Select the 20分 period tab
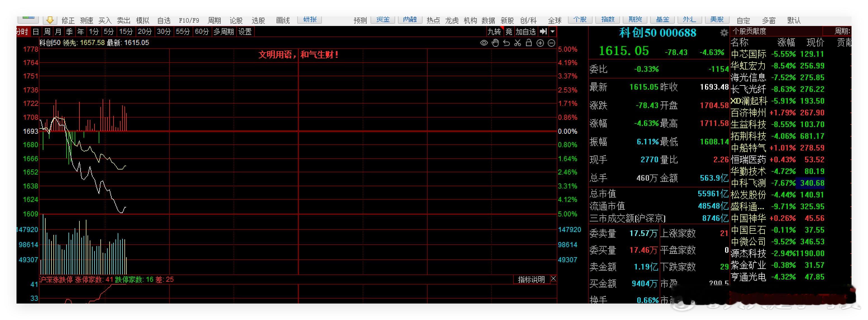The image size is (868, 320). coord(145,32)
